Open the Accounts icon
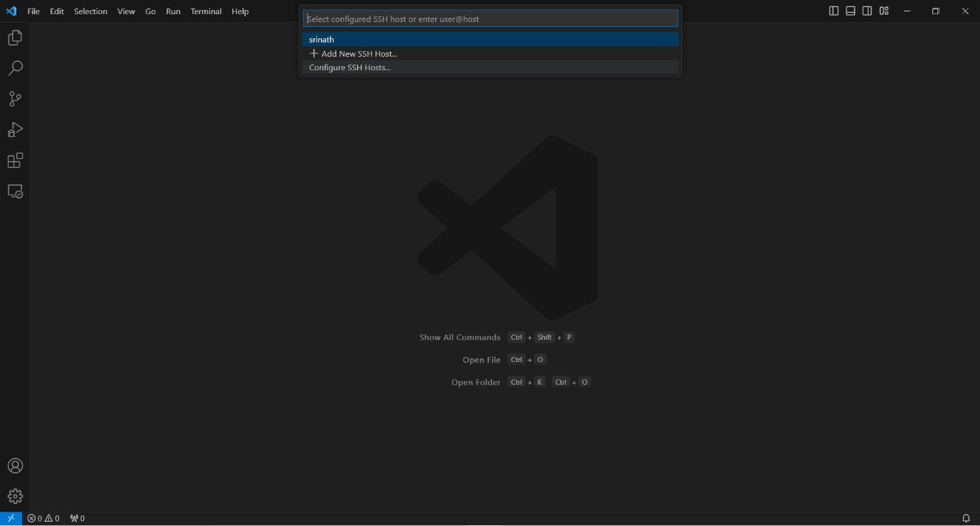This screenshot has width=980, height=526. pos(15,466)
